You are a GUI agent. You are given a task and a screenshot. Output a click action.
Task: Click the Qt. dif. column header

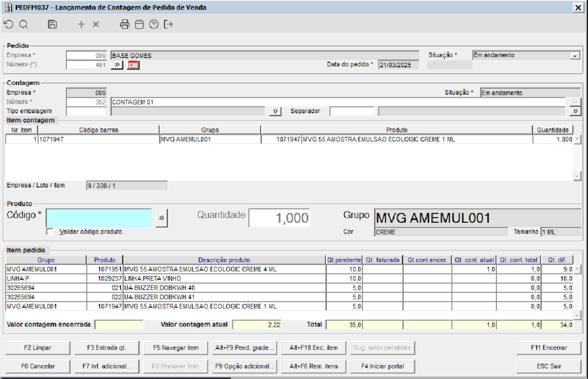(557, 260)
